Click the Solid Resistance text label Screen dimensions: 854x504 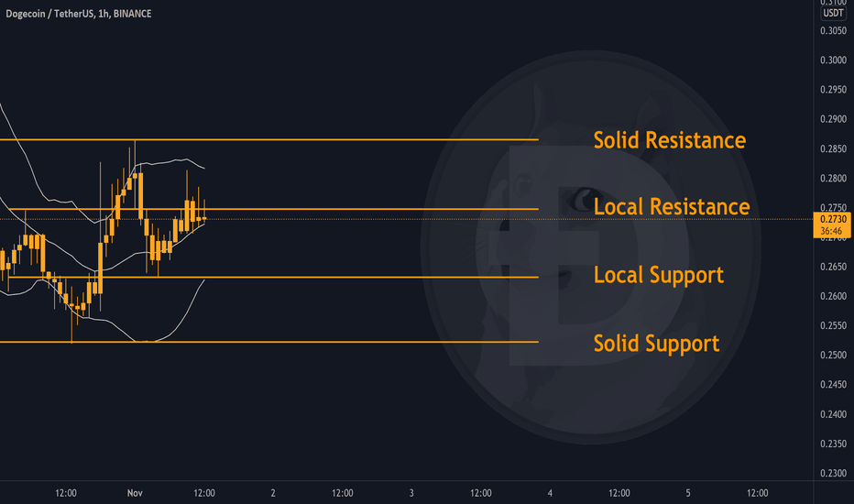pos(670,140)
